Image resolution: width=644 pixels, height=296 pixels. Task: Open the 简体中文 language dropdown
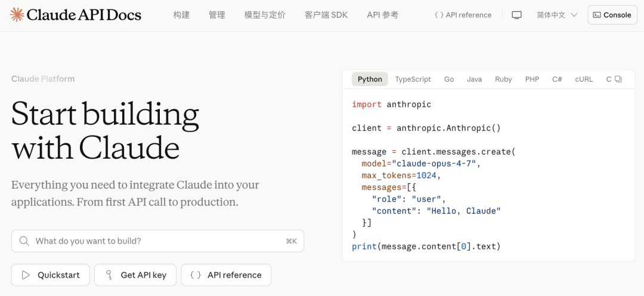557,15
